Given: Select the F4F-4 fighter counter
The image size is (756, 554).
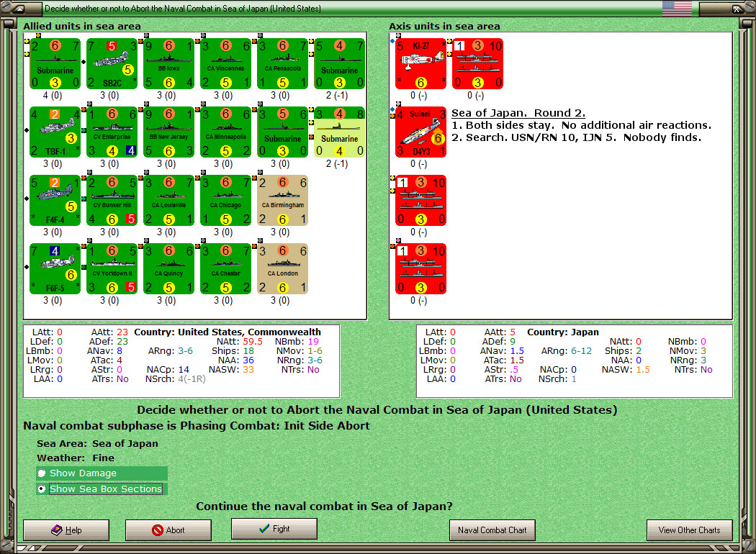Looking at the screenshot, I should (55, 201).
